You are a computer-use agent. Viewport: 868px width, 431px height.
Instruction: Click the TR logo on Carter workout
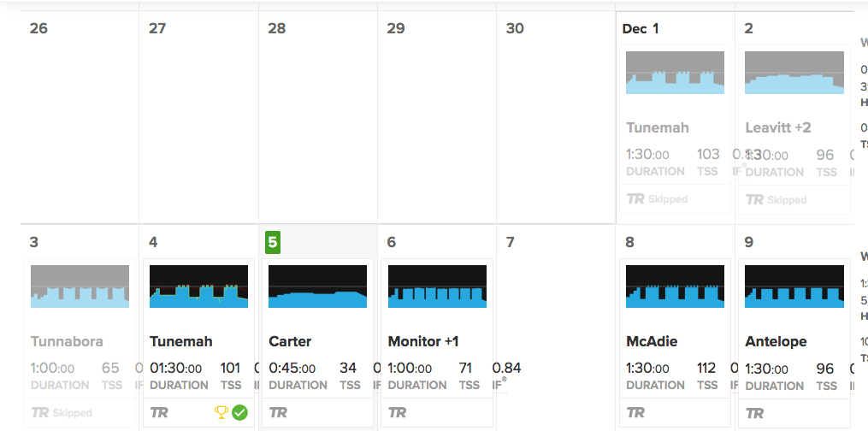[x=279, y=412]
